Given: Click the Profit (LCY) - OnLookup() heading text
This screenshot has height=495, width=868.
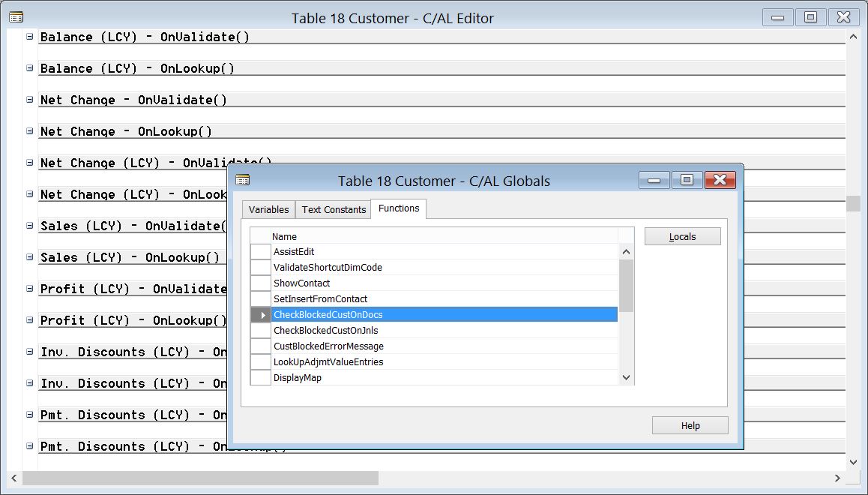Looking at the screenshot, I should (x=133, y=320).
